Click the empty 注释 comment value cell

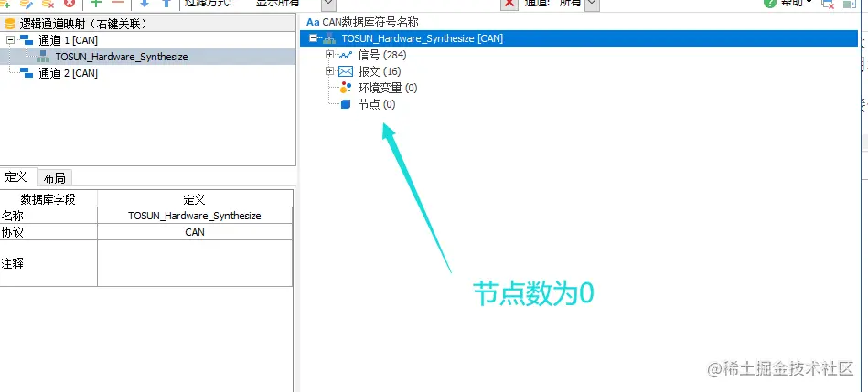tap(194, 263)
